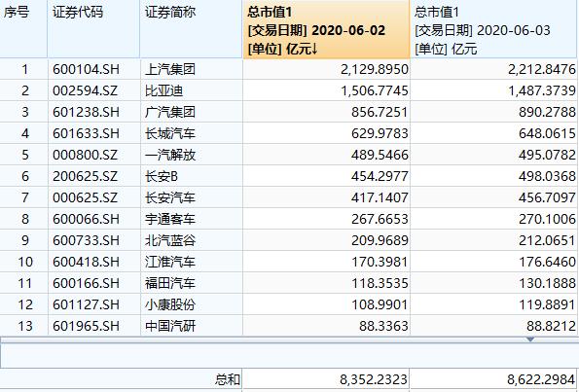579x392 pixels.
Task: Select the 002594.SZ code cell
Action: click(x=93, y=90)
